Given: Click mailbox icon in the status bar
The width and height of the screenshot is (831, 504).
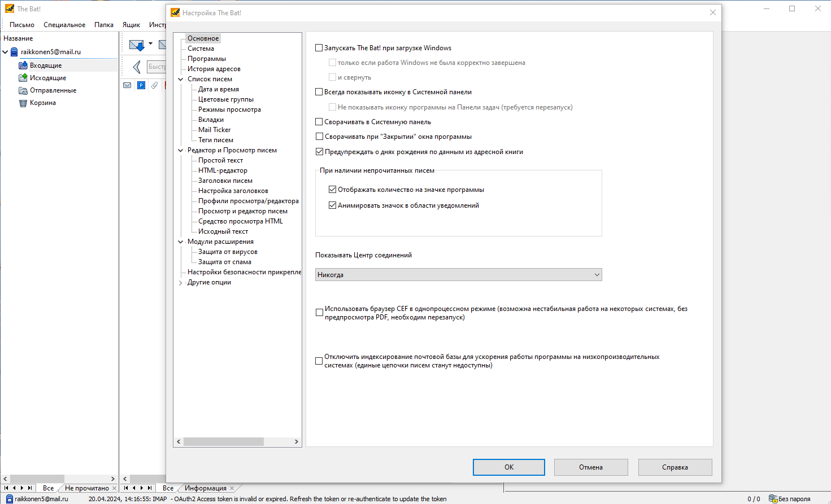Looking at the screenshot, I should [x=9, y=499].
